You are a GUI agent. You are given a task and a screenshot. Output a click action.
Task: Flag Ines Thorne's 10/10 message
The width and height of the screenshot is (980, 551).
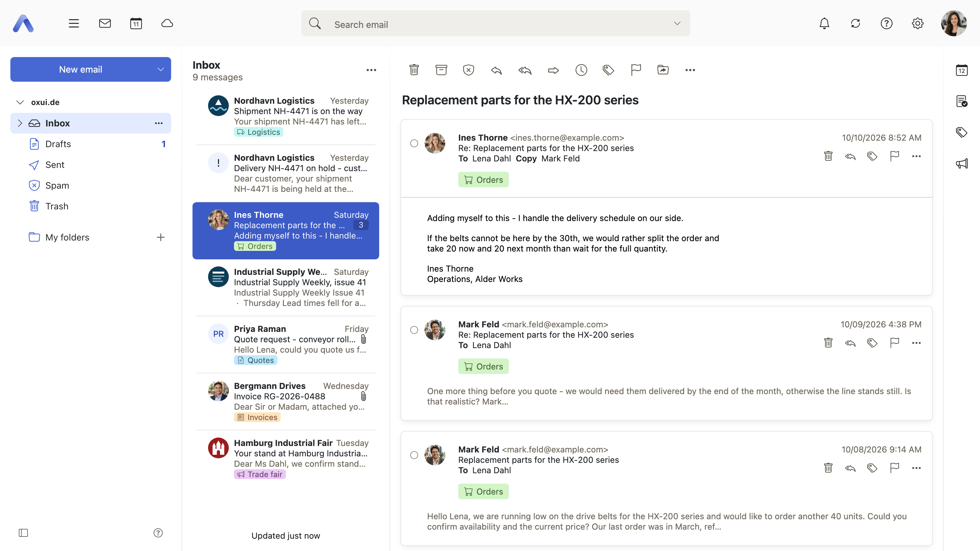894,156
